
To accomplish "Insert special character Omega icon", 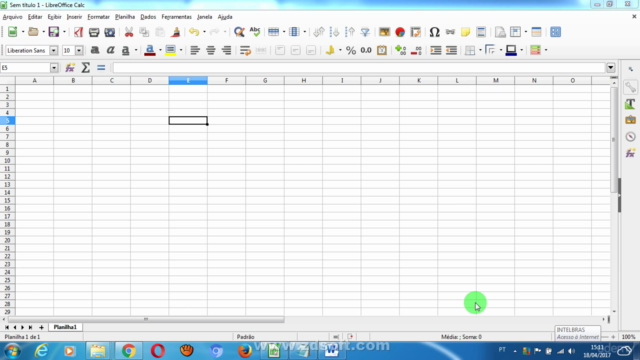I will 434,32.
